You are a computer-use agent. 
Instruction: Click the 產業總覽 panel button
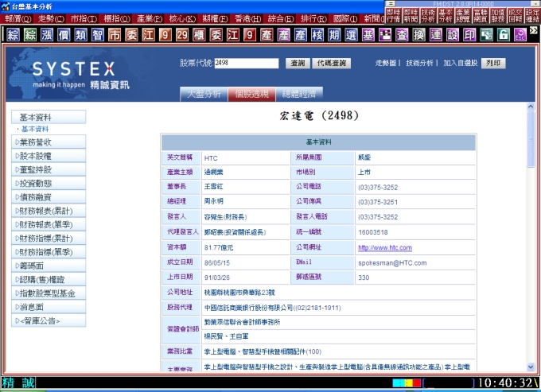[463, 16]
